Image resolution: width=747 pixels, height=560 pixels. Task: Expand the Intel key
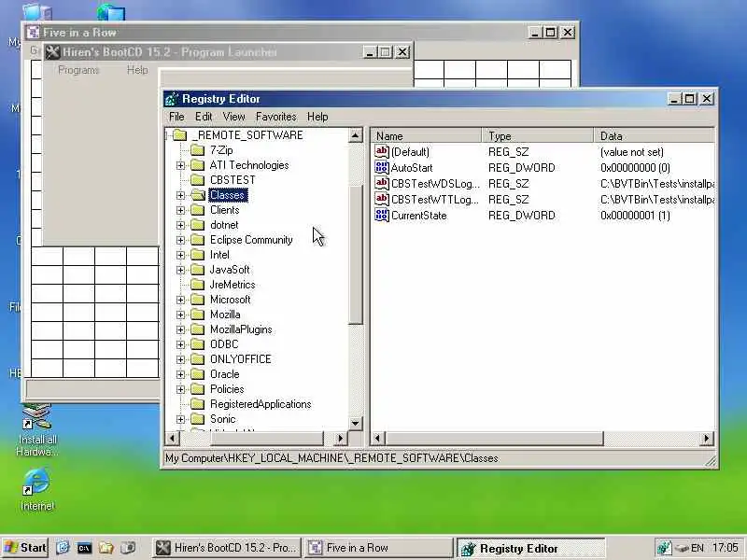180,255
